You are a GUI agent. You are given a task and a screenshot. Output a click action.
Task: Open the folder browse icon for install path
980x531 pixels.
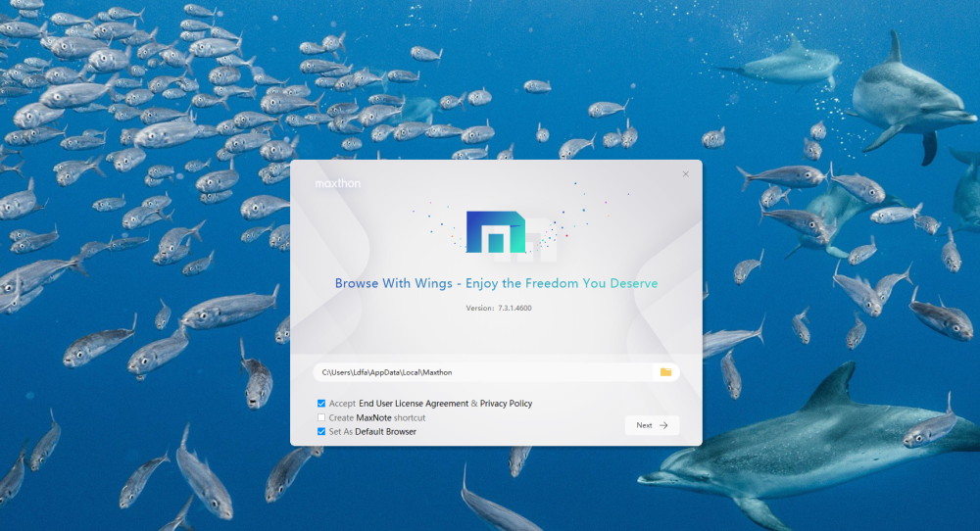point(665,372)
